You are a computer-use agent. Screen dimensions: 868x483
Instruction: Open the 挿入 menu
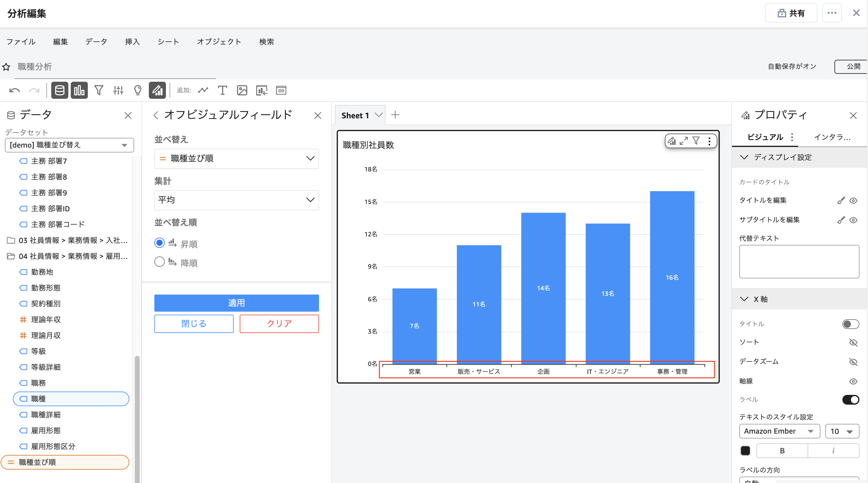pos(132,42)
